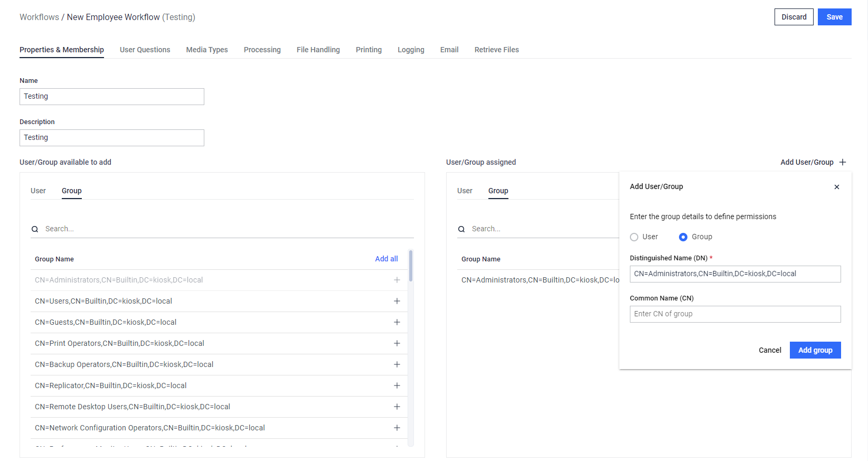Add Replicator group with plus icon
Viewport: 868px width, 461px height.
tap(397, 385)
